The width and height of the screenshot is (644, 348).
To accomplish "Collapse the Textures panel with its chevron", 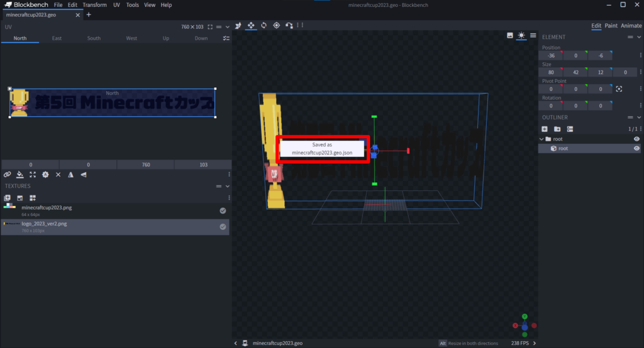I will [x=228, y=186].
